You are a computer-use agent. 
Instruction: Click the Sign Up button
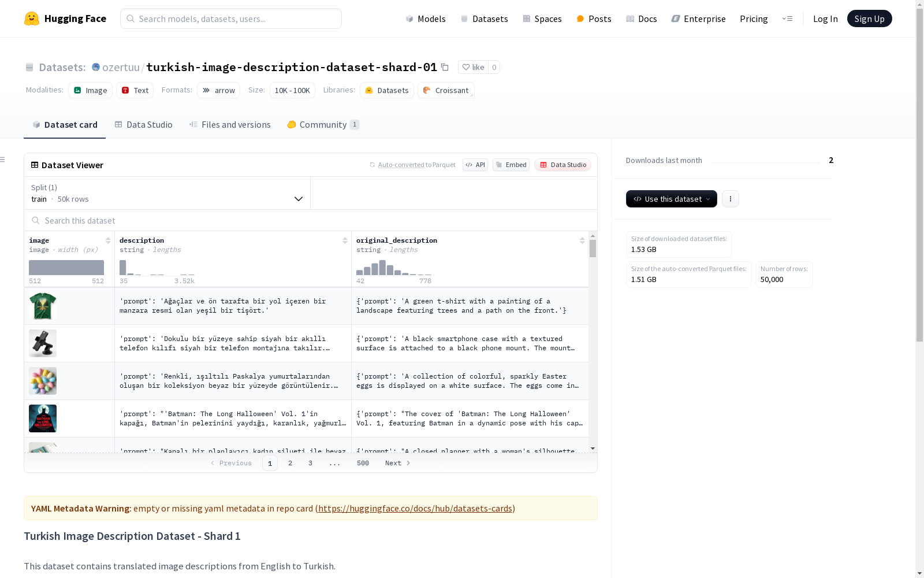tap(869, 18)
